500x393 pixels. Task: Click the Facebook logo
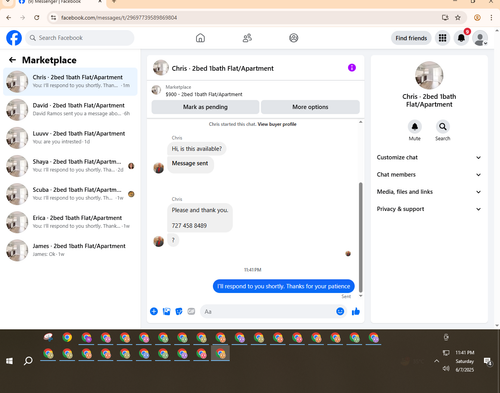(x=14, y=38)
